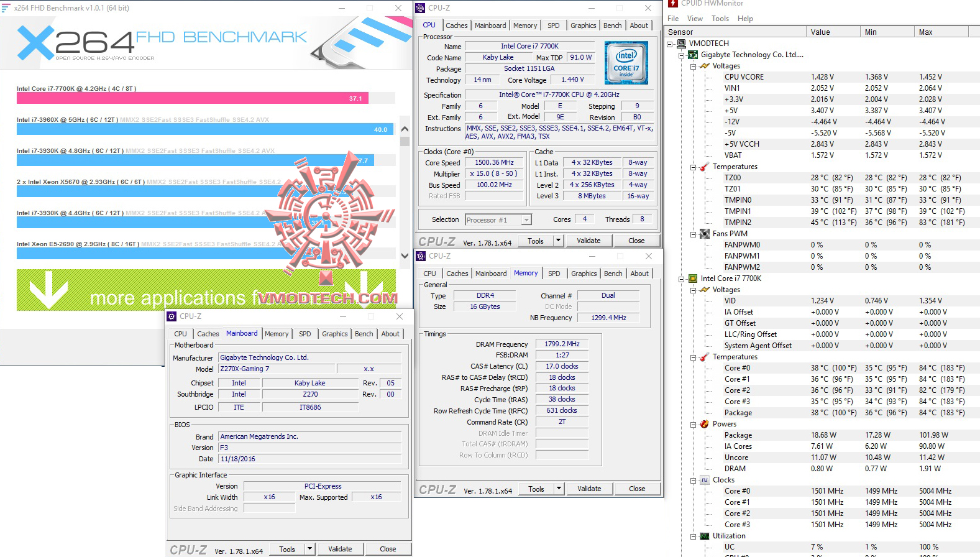Screen dimensions: 980x557
Task: Open the Processor #1 selection dropdown
Action: [526, 220]
